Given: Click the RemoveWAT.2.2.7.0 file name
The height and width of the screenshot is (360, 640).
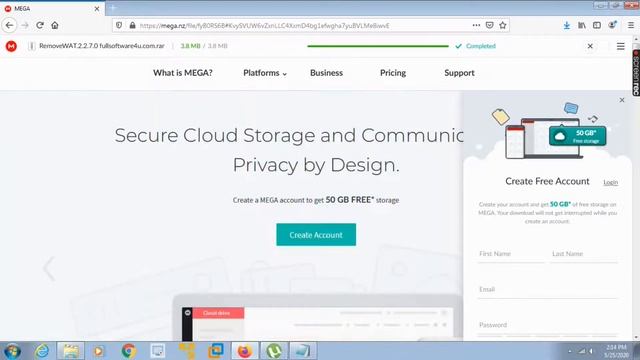Looking at the screenshot, I should tap(102, 46).
